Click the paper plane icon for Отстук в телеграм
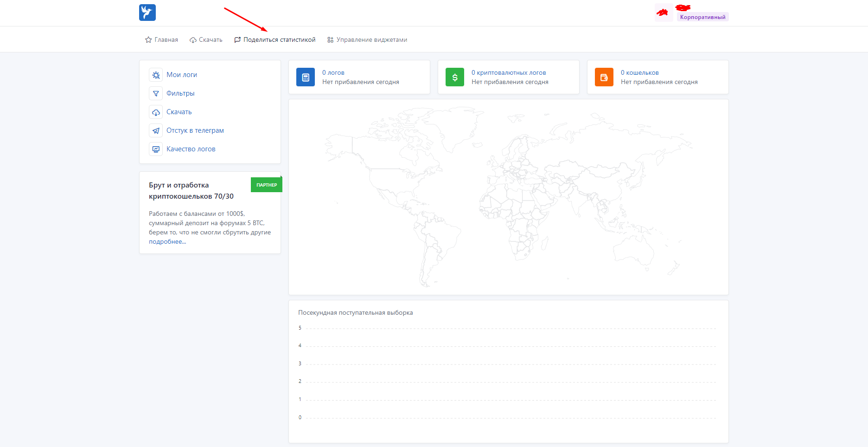This screenshot has width=868, height=447. pos(156,130)
